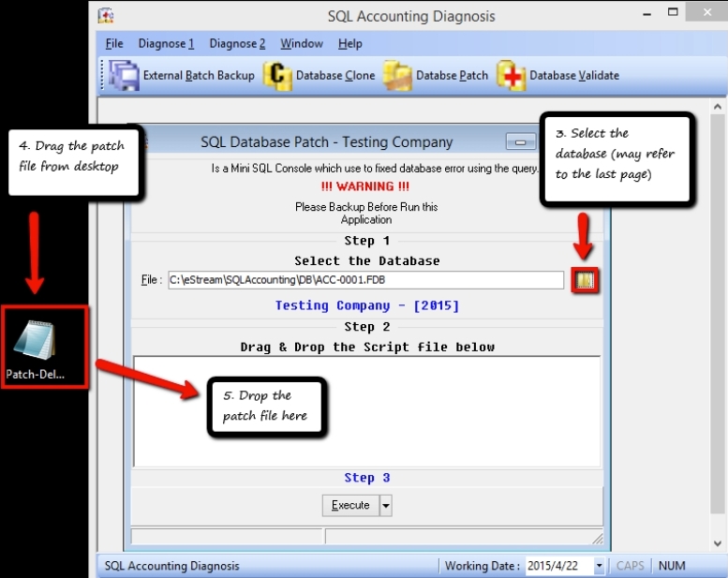Click the vertical scrollbar's up arrow
This screenshot has width=728, height=578.
tap(719, 107)
